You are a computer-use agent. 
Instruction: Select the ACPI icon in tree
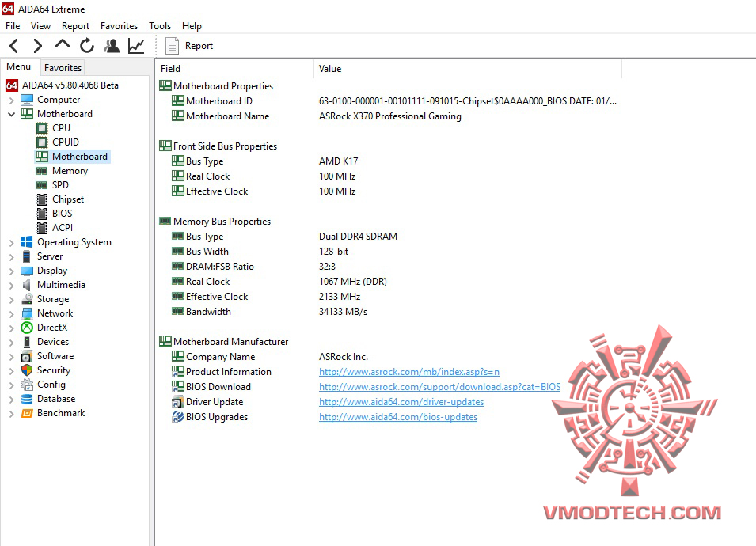42,228
